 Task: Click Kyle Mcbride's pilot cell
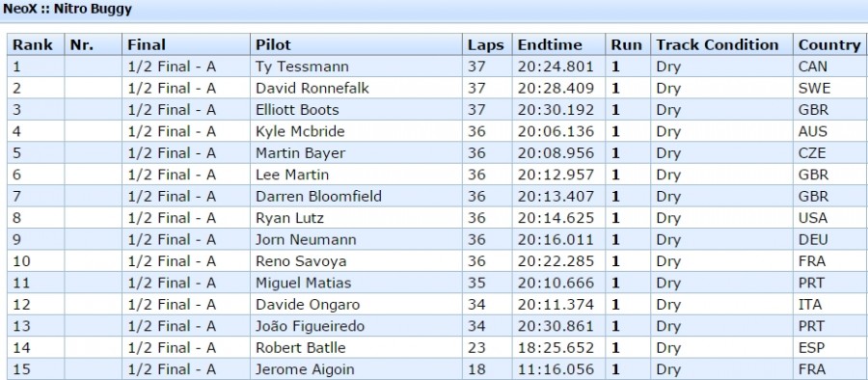356,132
